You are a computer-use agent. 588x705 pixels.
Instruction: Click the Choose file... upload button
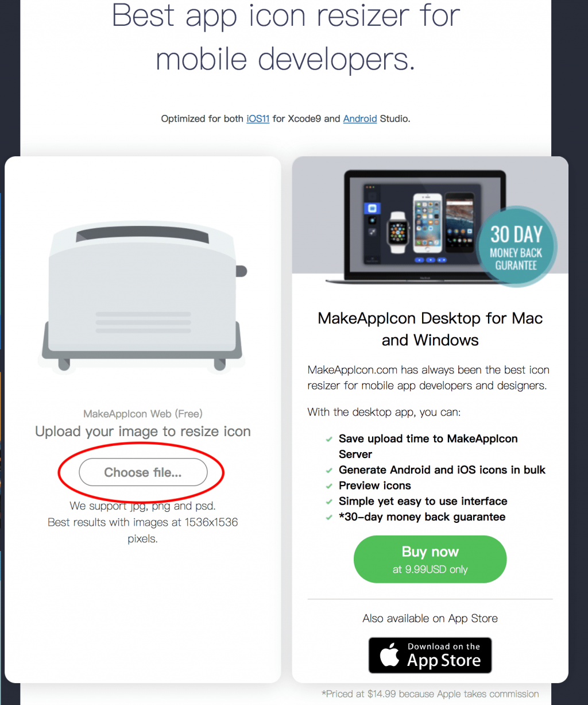coord(143,472)
